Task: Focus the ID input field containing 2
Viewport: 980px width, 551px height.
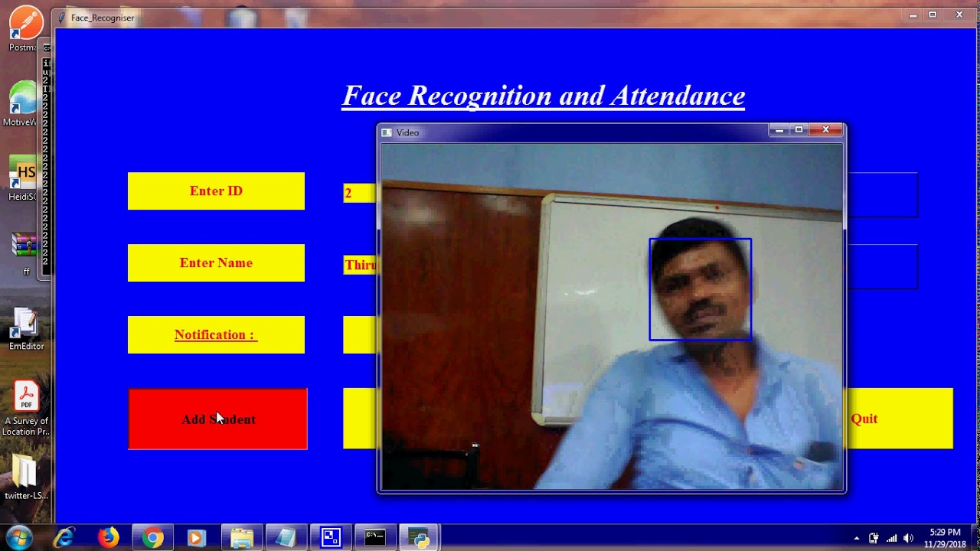Action: coord(360,194)
